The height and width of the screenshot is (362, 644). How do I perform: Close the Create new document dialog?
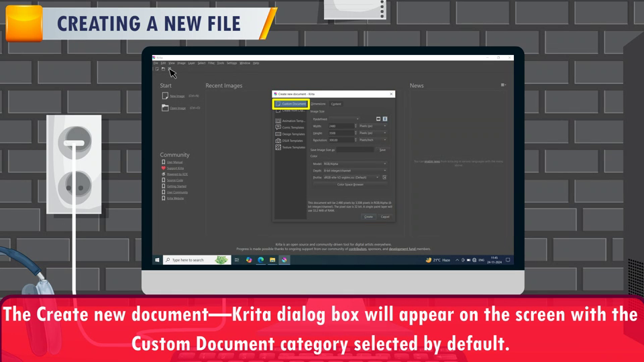pos(391,94)
